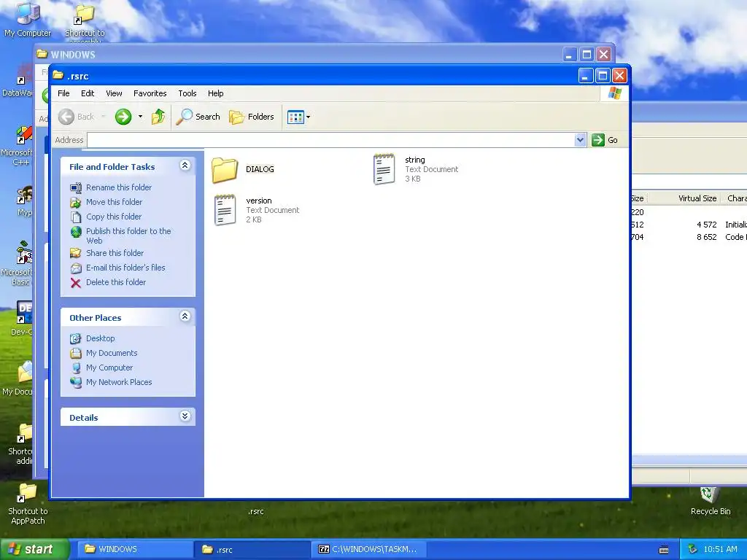Click the Go button
This screenshot has height=560, width=747.
tap(605, 140)
